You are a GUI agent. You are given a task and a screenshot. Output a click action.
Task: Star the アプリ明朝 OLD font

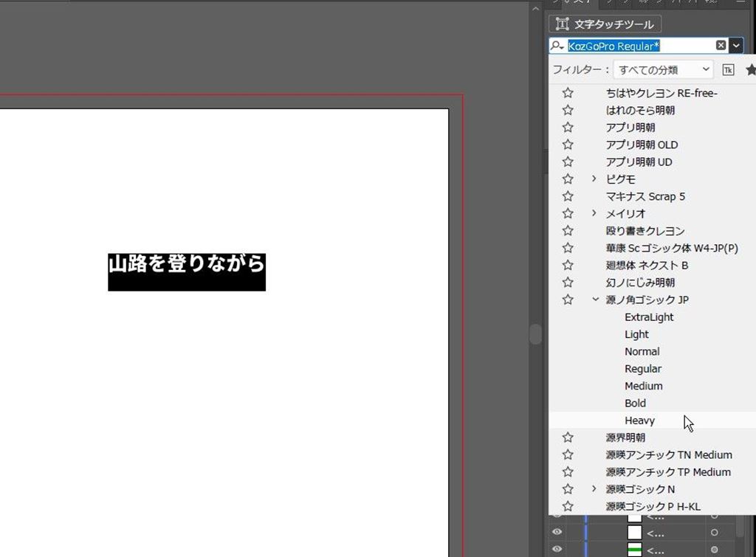click(568, 145)
